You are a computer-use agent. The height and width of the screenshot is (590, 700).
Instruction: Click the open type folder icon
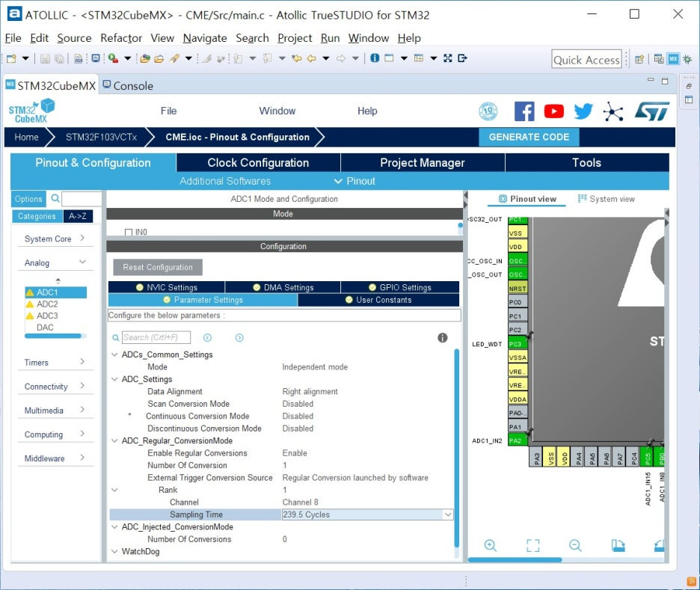tap(144, 58)
